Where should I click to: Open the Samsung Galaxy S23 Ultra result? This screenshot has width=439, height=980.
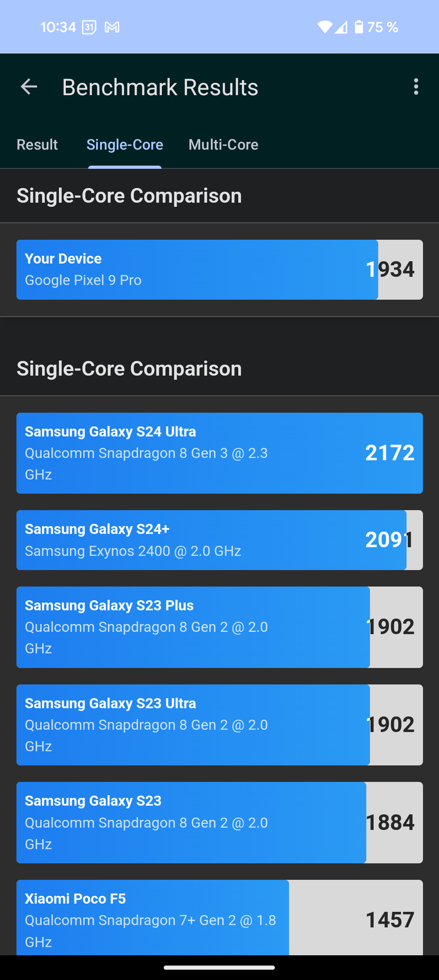coord(219,725)
